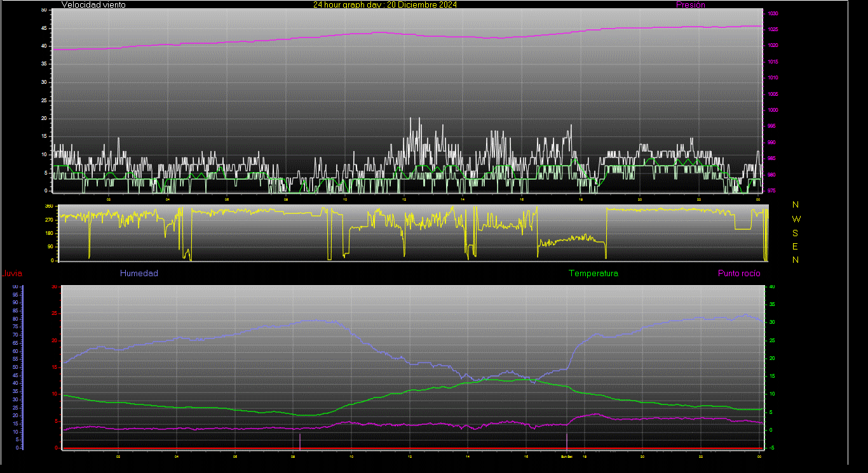Image resolution: width=868 pixels, height=473 pixels.
Task: Click the '15' wind speed axis value
Action: coord(43,136)
